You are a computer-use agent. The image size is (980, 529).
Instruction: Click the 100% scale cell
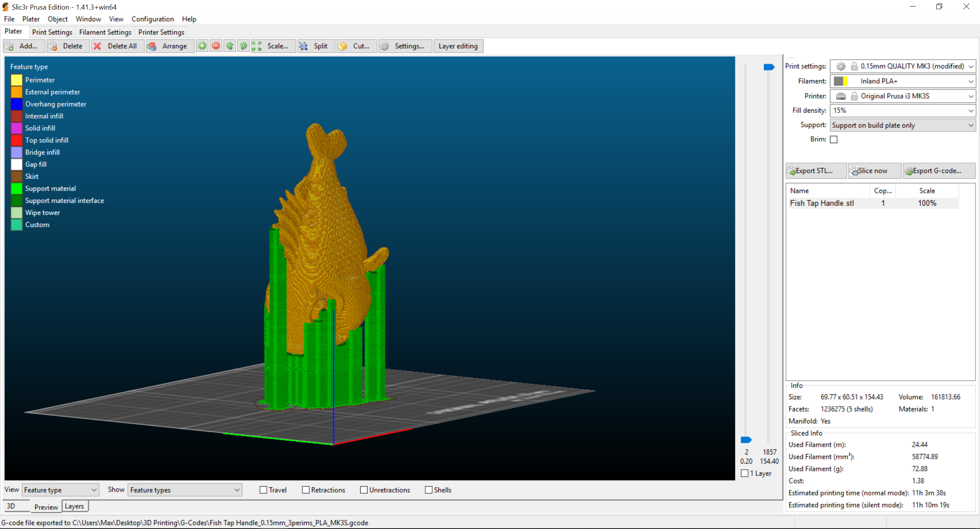[x=927, y=203]
